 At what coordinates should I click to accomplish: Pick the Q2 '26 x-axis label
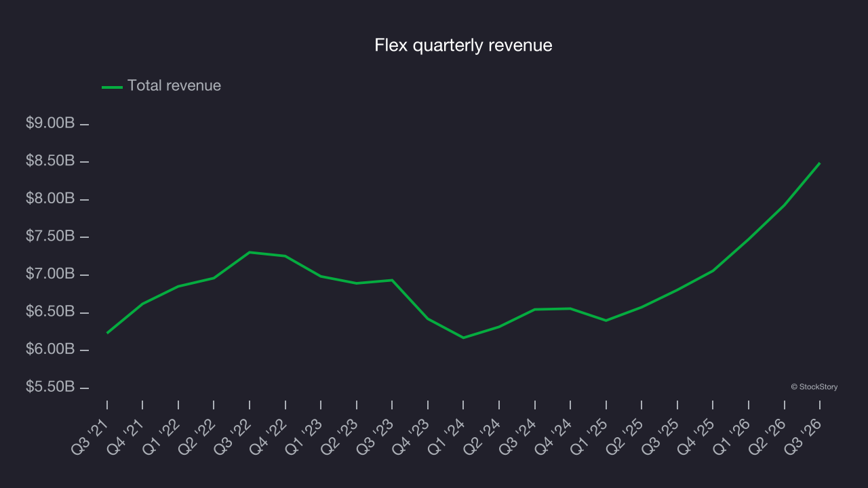(768, 436)
